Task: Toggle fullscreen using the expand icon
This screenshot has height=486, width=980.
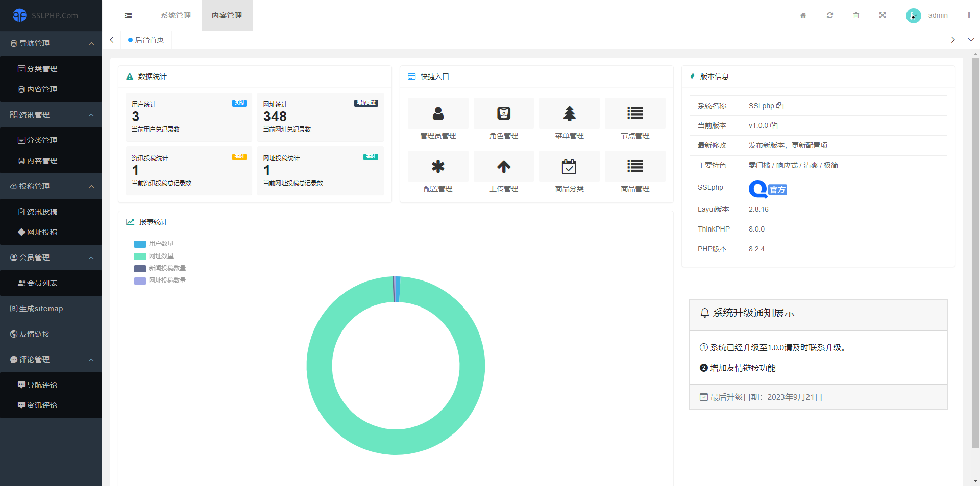Action: point(883,15)
